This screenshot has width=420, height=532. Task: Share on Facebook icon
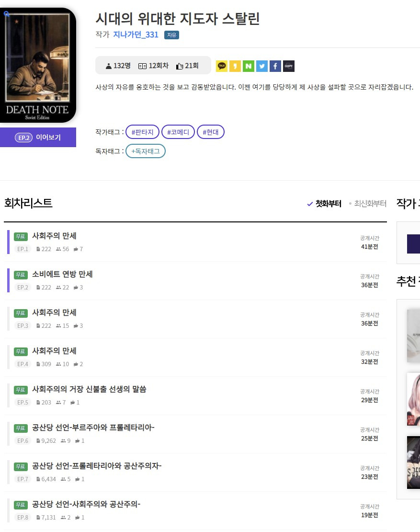coord(275,66)
